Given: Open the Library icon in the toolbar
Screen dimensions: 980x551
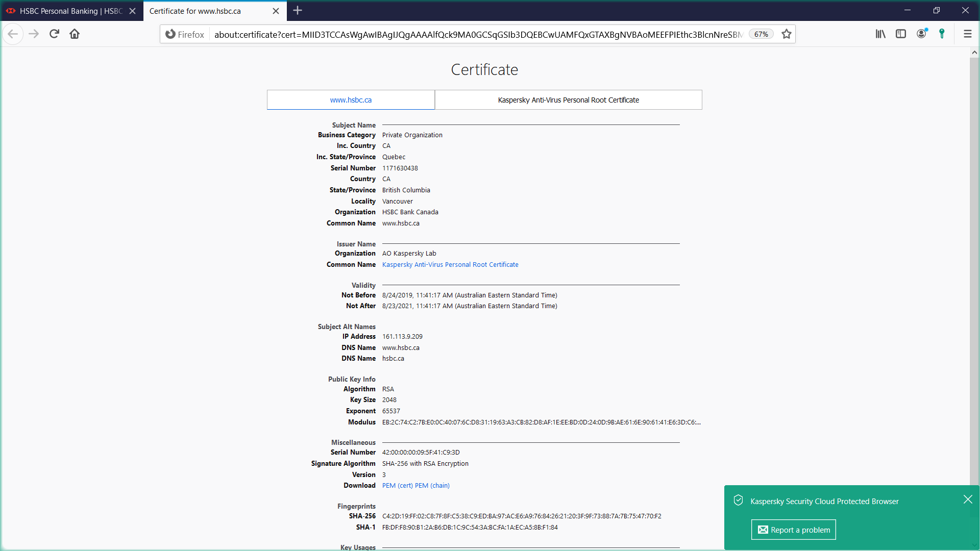Looking at the screenshot, I should 880,34.
